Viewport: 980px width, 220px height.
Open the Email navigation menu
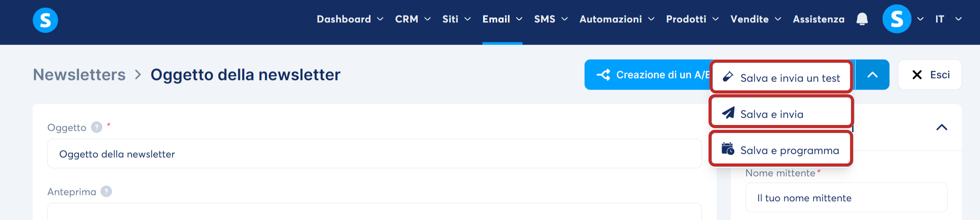[502, 19]
